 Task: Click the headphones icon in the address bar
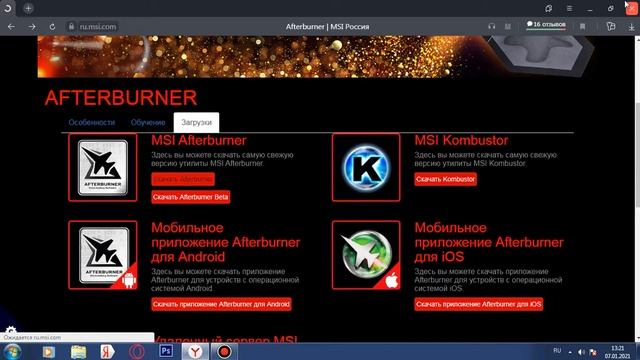click(491, 26)
